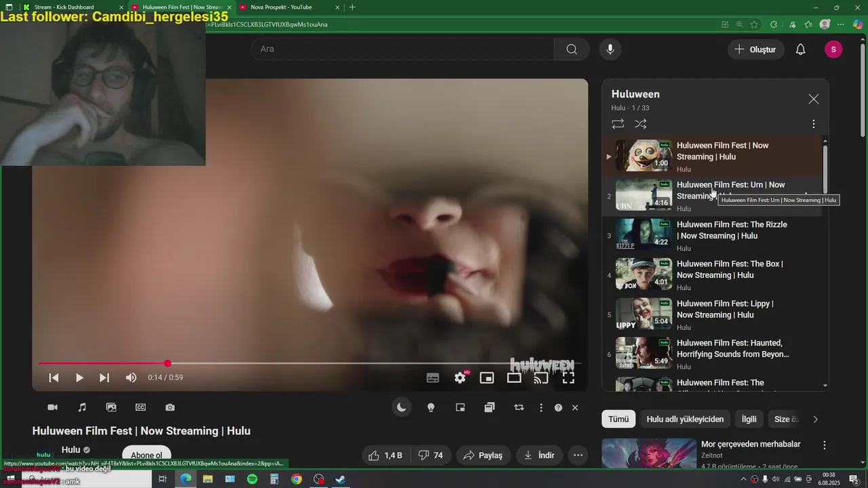Toggle loop playlist in Huluween panel
The height and width of the screenshot is (488, 868).
[618, 124]
